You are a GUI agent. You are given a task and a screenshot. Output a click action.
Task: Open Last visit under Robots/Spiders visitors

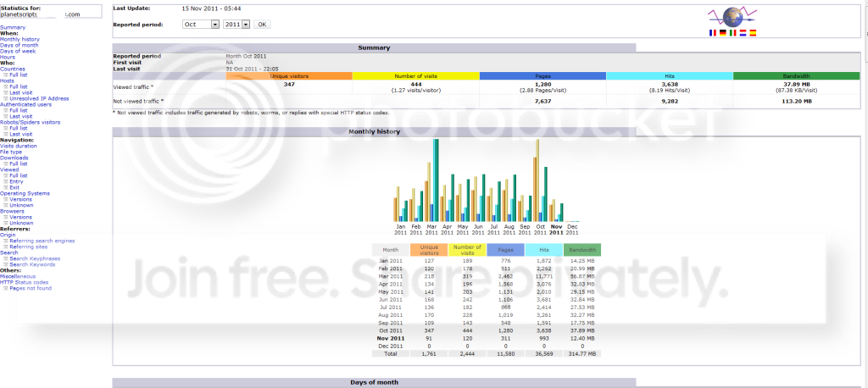[x=20, y=134]
